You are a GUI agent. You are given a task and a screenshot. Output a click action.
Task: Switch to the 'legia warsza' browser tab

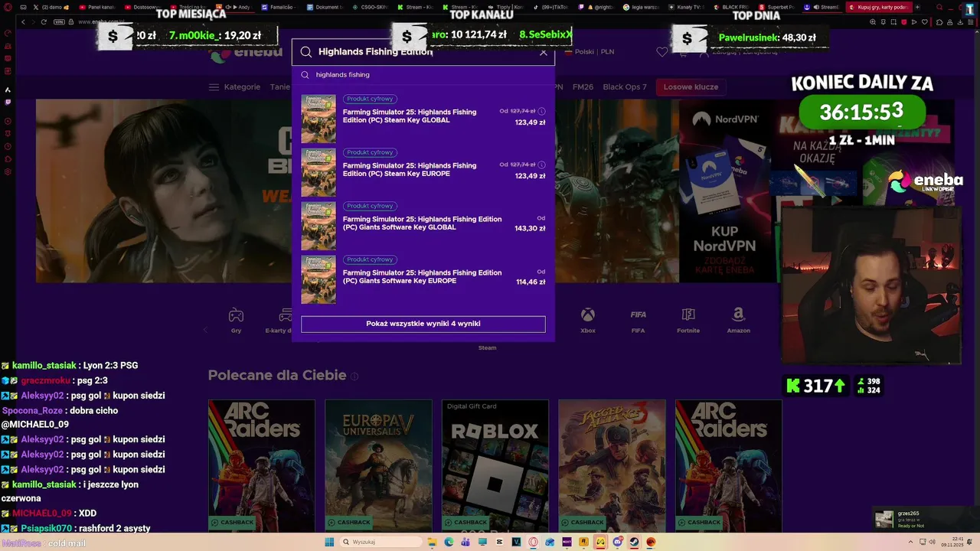click(x=642, y=7)
